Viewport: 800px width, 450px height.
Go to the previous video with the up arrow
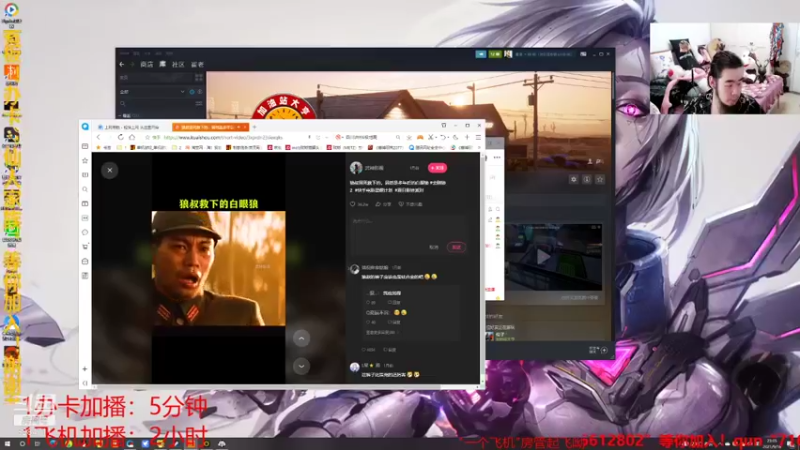point(301,338)
